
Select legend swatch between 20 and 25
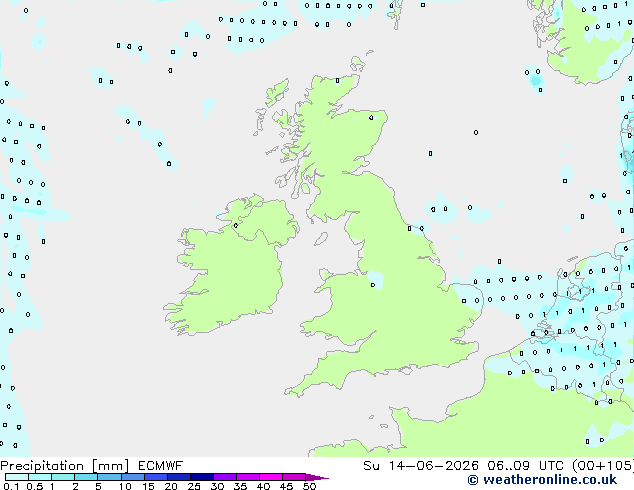pos(179,477)
